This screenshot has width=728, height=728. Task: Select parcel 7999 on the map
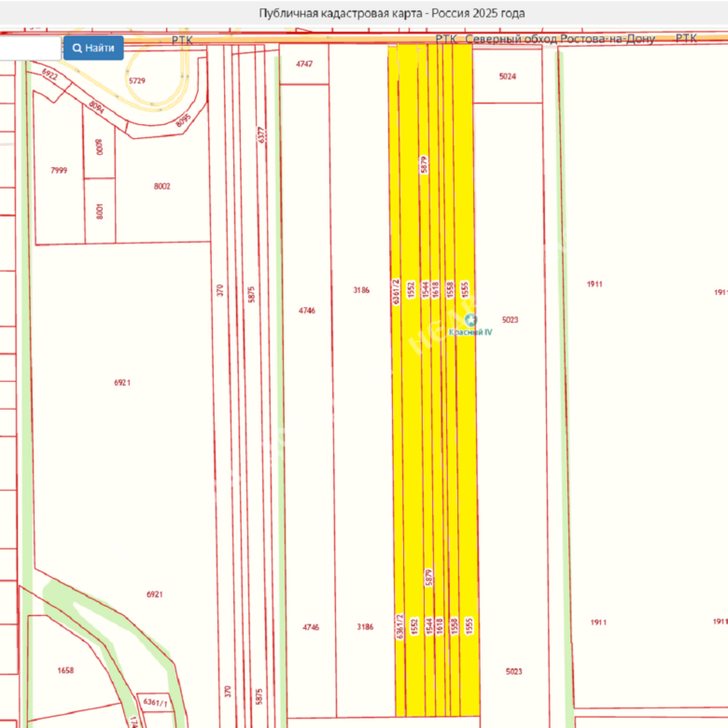pos(59,170)
